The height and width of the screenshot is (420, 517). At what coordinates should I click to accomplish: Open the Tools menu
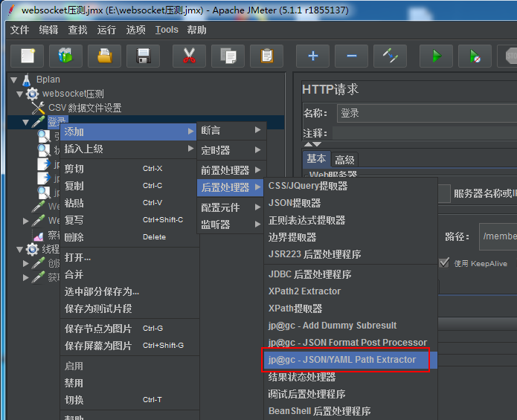coord(167,30)
